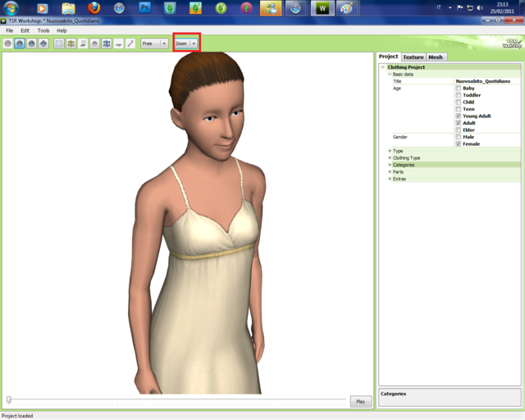Image resolution: width=525 pixels, height=420 pixels.
Task: Toggle the flat floor plane icon
Action: tap(118, 43)
